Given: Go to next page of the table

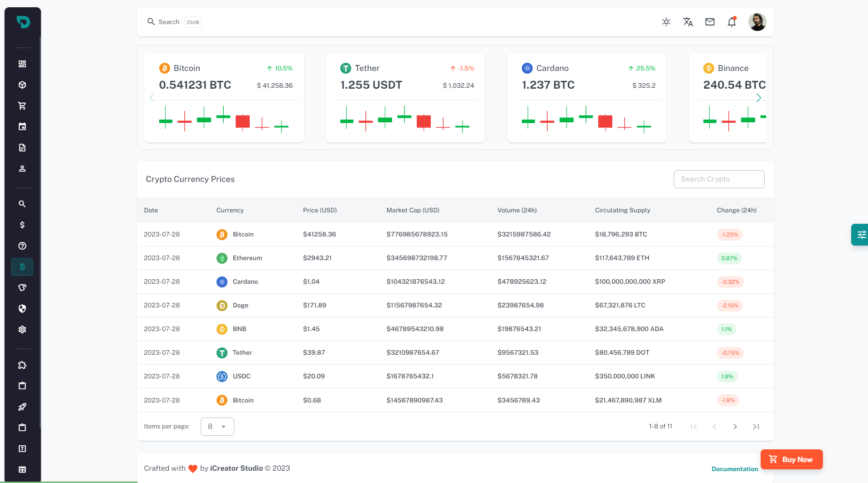Looking at the screenshot, I should (x=735, y=427).
